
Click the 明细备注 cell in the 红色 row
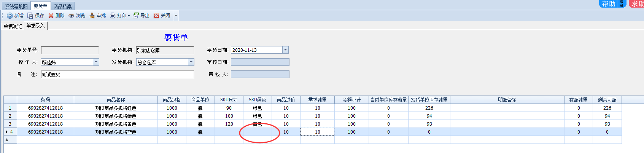coord(507,108)
